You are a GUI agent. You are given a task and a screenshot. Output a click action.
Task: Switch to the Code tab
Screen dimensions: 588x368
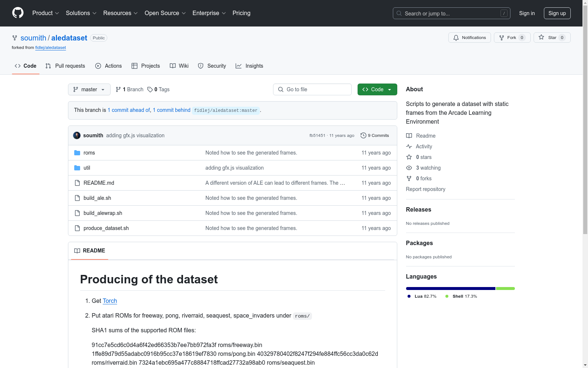pyautogui.click(x=26, y=66)
